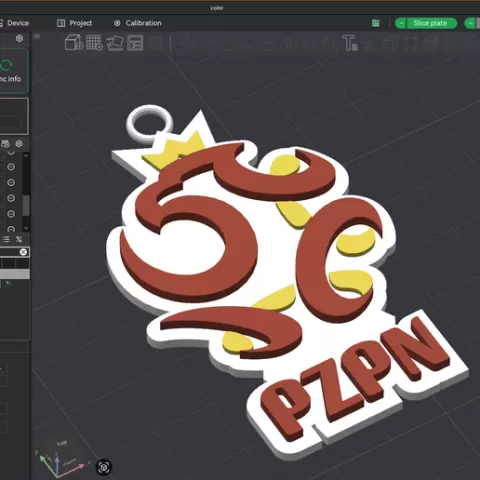Screen dimensions: 480x480
Task: Open the Slice plate dropdown arrow
Action: [401, 23]
